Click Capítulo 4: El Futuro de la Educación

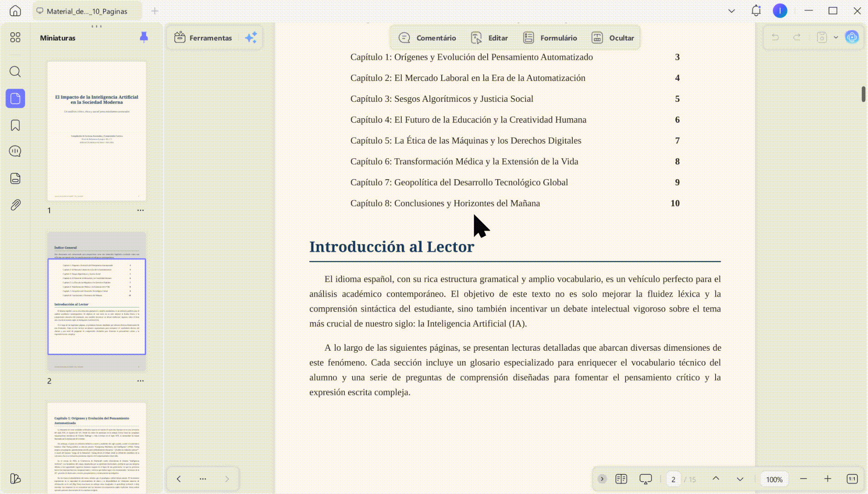click(x=468, y=120)
